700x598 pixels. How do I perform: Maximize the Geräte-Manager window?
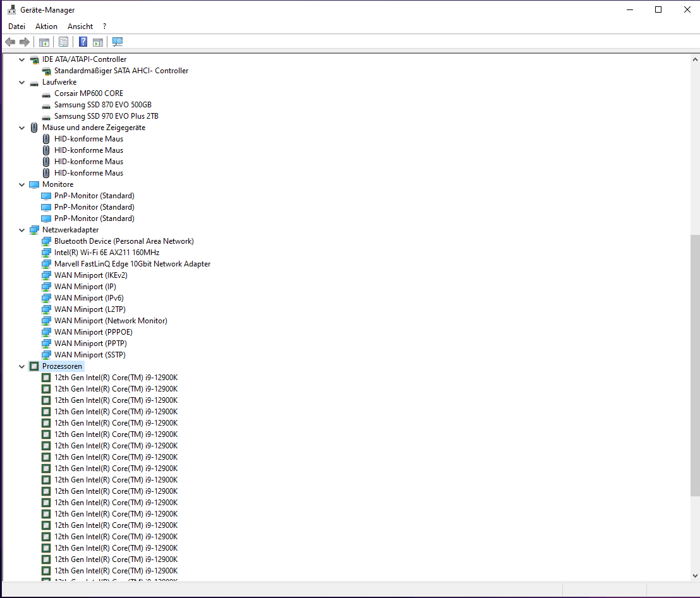[x=658, y=10]
